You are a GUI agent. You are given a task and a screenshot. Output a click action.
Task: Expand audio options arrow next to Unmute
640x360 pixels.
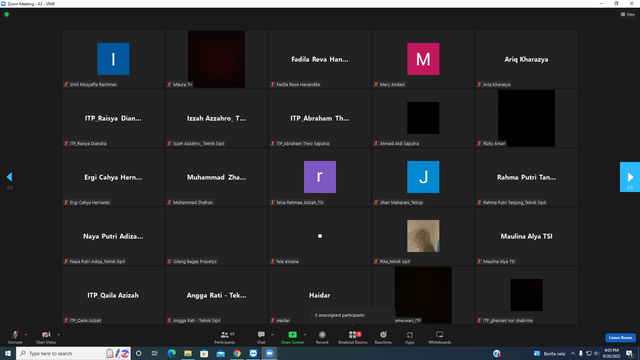[x=26, y=335]
